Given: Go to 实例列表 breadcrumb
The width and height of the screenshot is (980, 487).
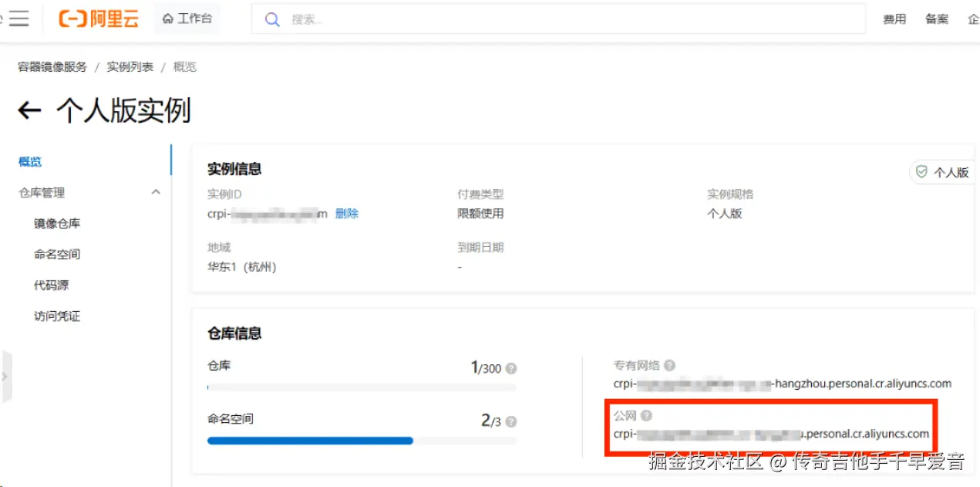Looking at the screenshot, I should 130,67.
